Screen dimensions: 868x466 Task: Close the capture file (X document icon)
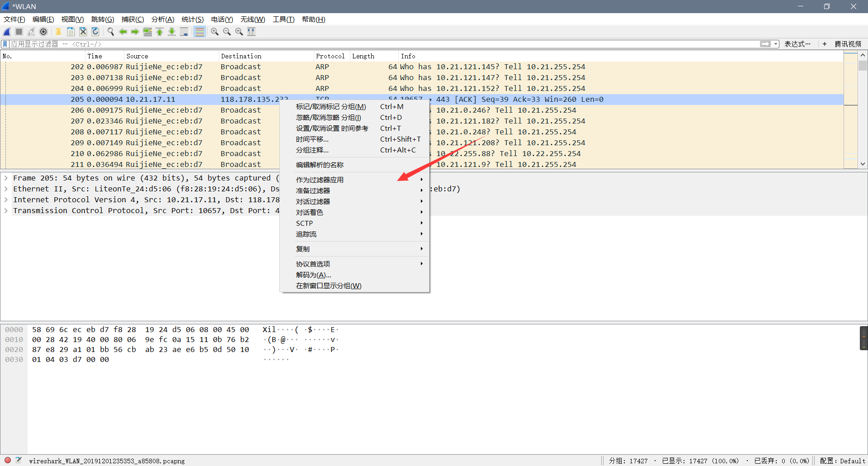83,32
